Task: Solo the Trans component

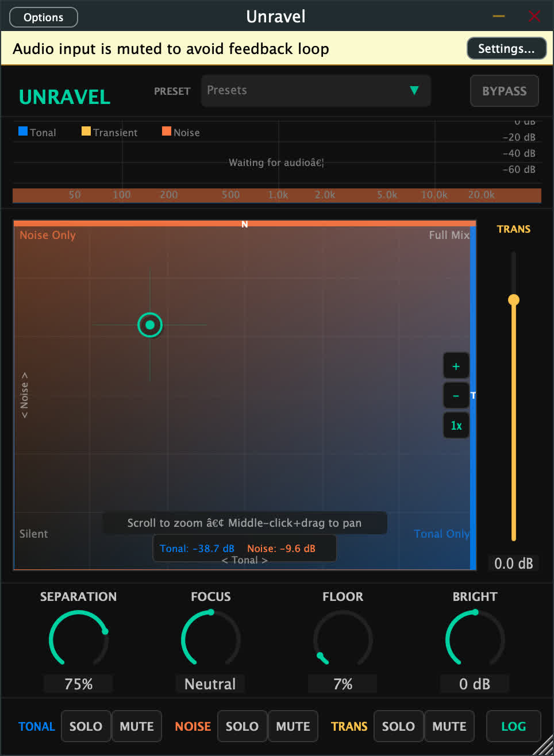Action: pyautogui.click(x=398, y=726)
